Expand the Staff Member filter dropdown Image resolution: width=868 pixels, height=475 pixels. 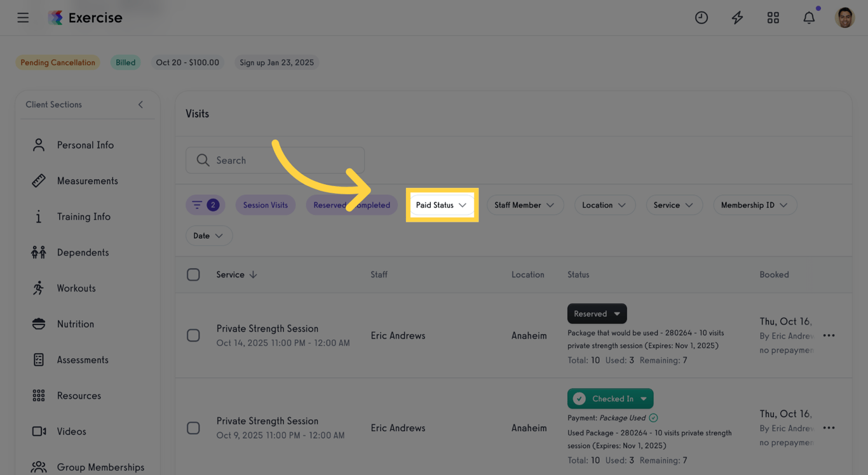click(525, 204)
